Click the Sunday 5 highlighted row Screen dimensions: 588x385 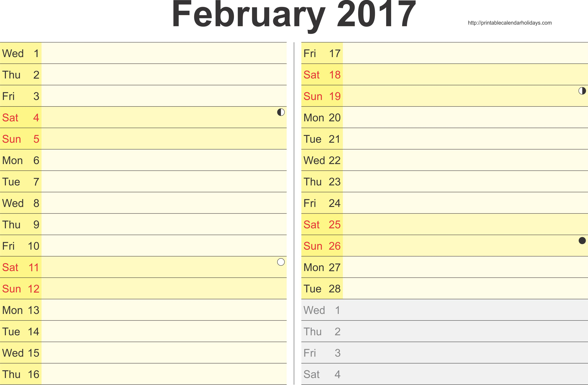click(x=146, y=138)
